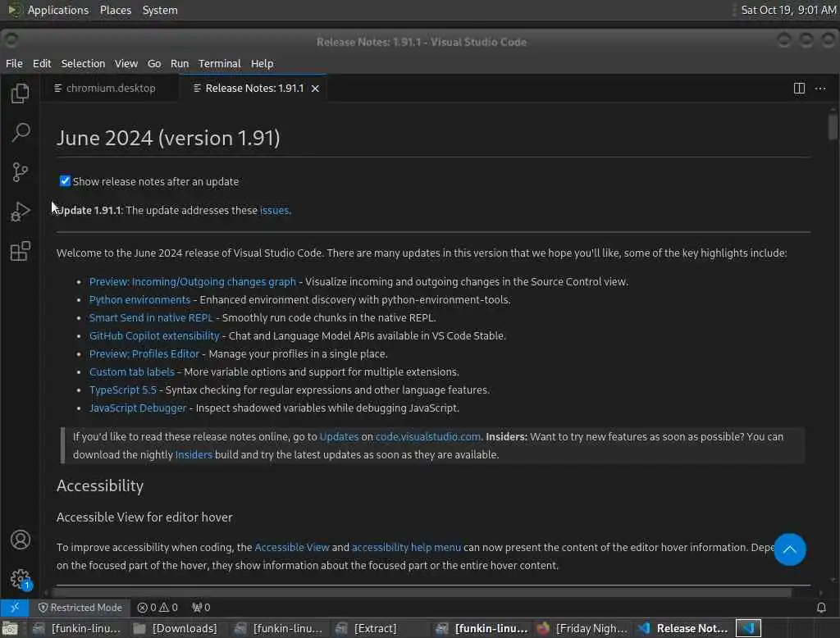Open the View menu
The height and width of the screenshot is (638, 840).
126,63
